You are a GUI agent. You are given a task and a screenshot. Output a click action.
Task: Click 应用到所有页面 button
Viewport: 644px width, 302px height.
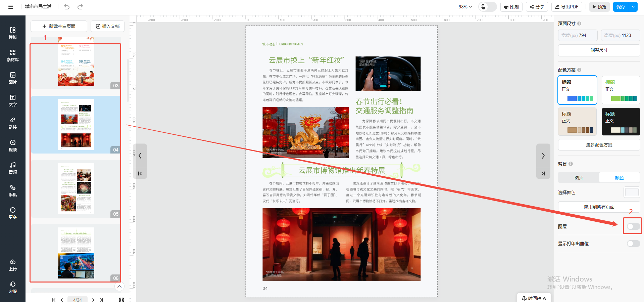[x=599, y=207]
